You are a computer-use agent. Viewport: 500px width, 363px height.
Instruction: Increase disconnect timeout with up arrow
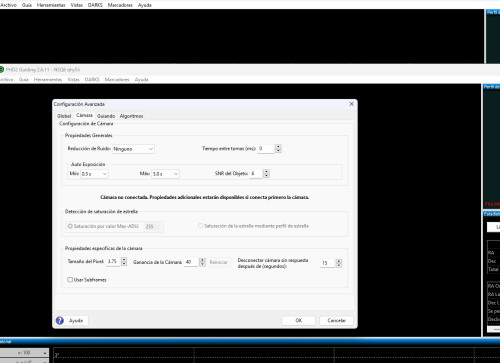click(x=339, y=261)
